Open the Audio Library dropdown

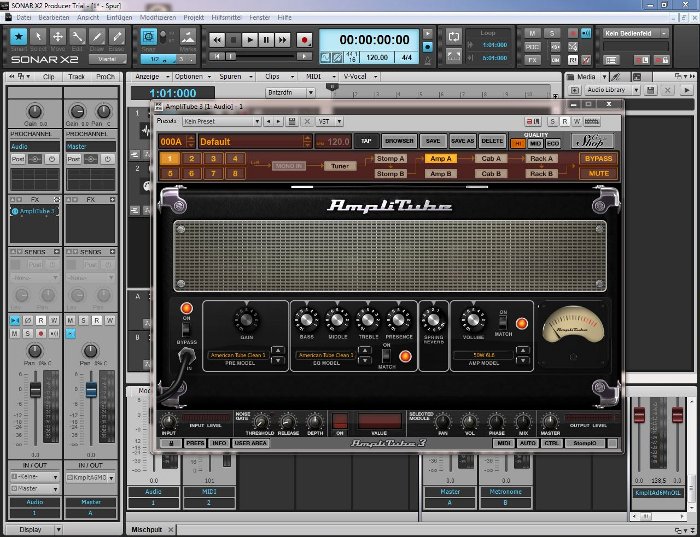pyautogui.click(x=613, y=90)
